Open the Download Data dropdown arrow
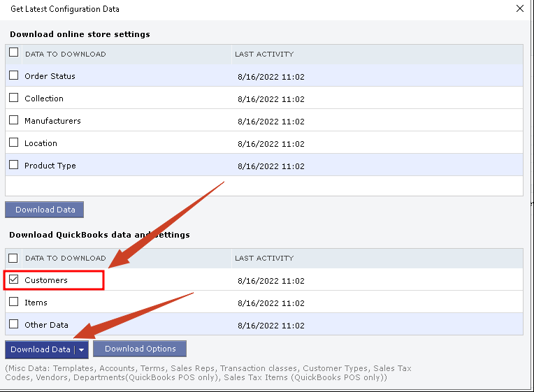Viewport: 534px width, 392px height. click(81, 350)
